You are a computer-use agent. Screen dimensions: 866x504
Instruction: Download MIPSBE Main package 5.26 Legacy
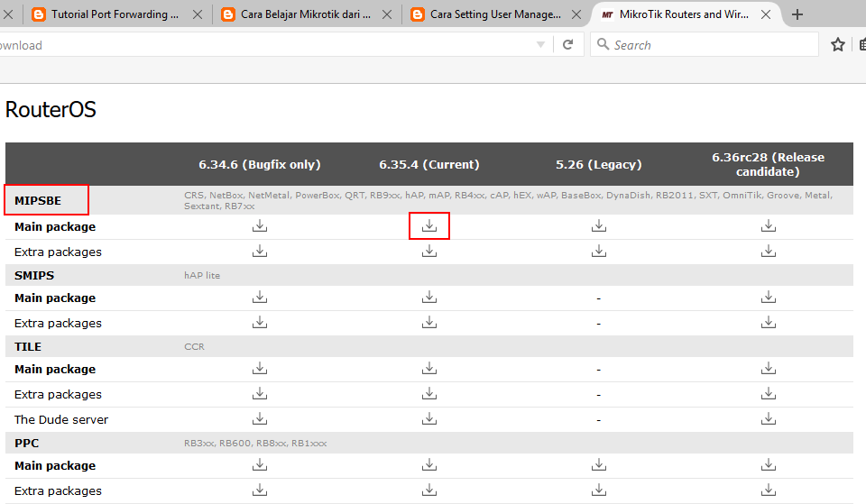point(599,225)
